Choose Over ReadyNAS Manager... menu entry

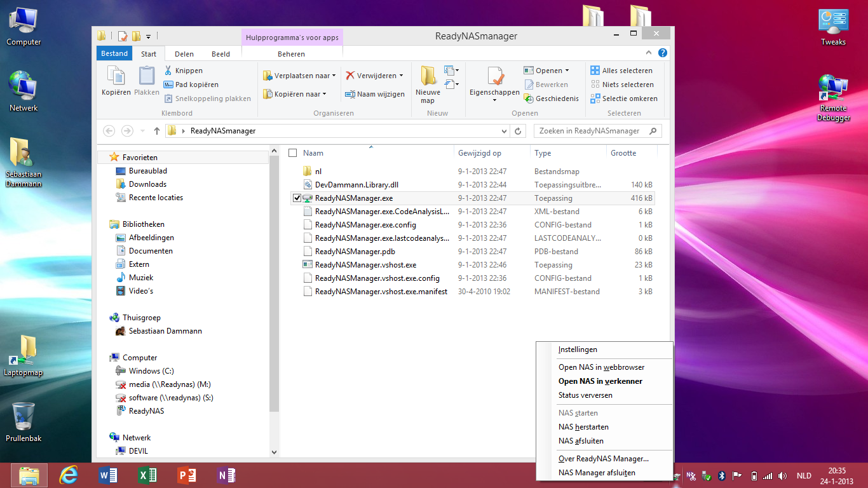coord(604,459)
